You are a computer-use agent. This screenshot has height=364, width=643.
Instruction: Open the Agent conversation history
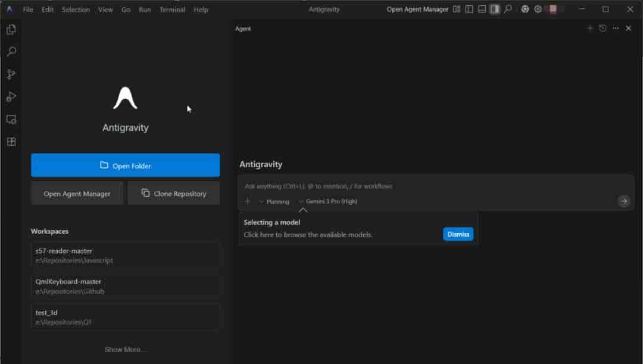[603, 29]
